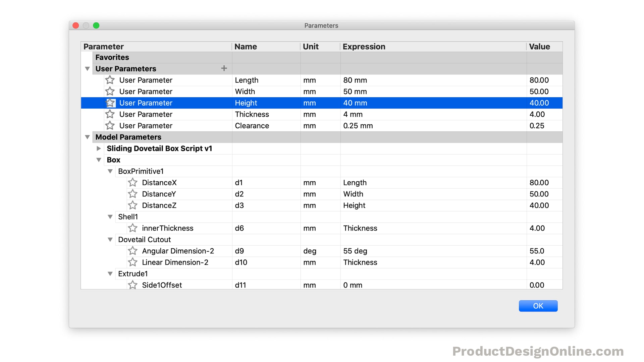
Task: Select the d10 name cell
Action: (266, 262)
